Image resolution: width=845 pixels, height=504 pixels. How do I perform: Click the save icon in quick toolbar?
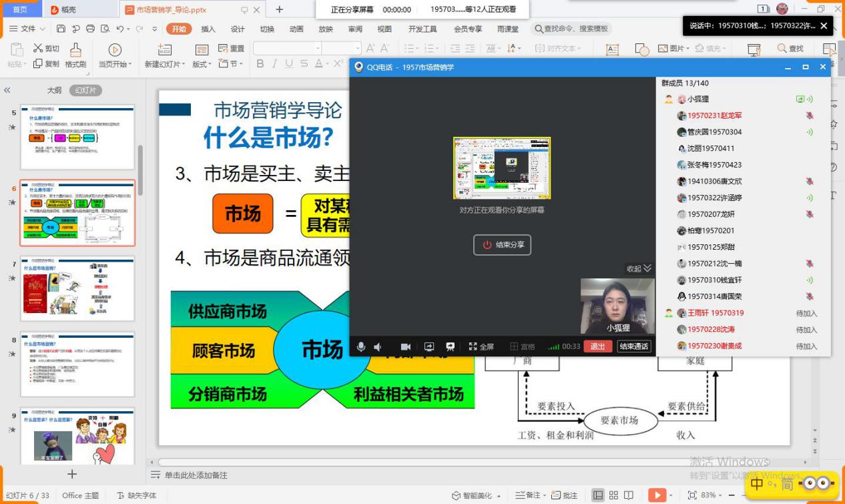(x=61, y=29)
